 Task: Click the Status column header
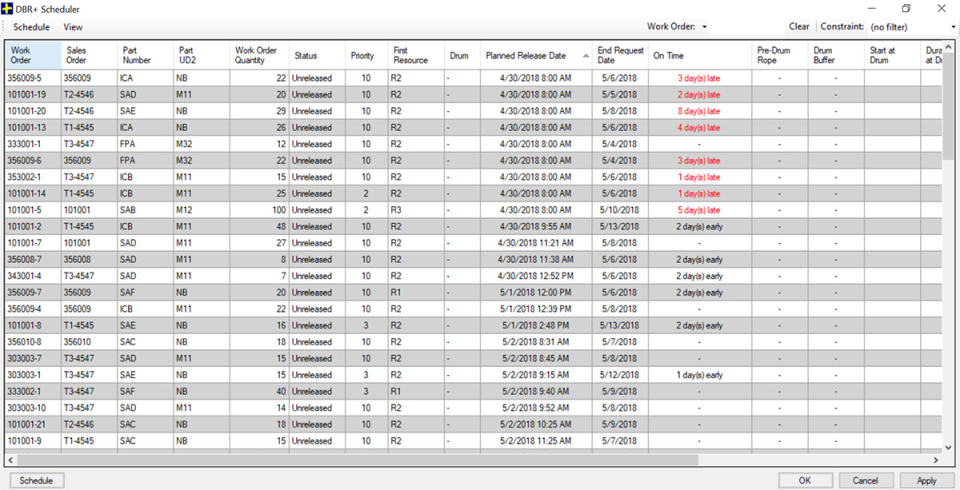coord(317,55)
